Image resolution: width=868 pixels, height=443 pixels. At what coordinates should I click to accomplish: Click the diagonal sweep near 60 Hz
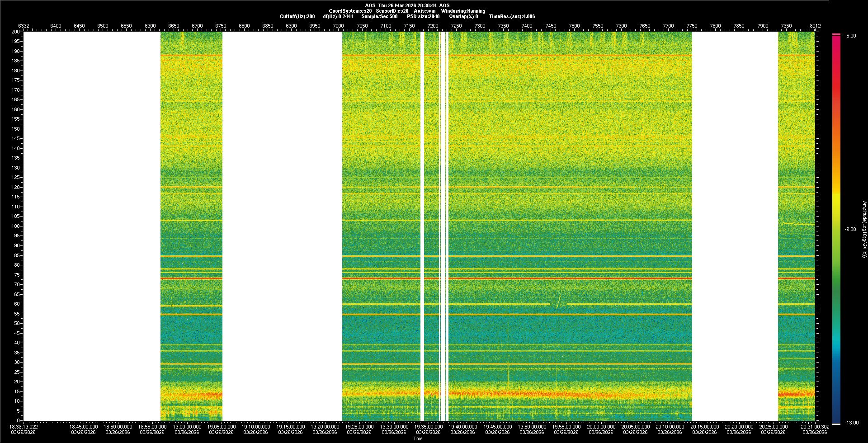pos(559,300)
